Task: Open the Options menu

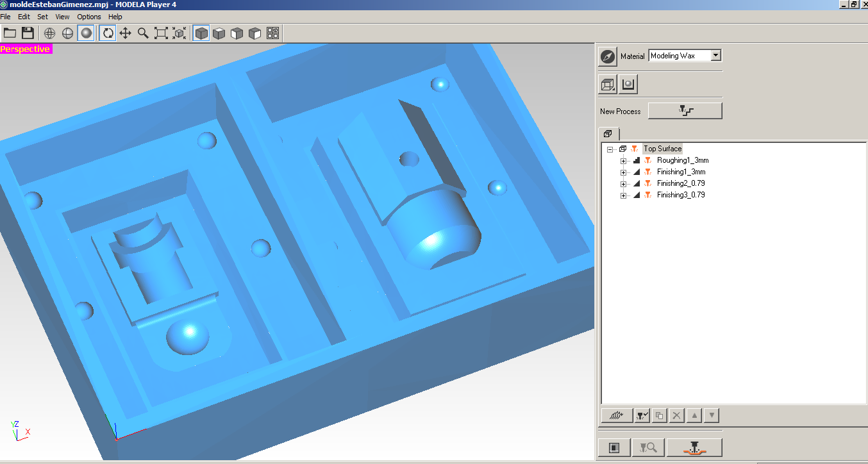Action: (88, 17)
